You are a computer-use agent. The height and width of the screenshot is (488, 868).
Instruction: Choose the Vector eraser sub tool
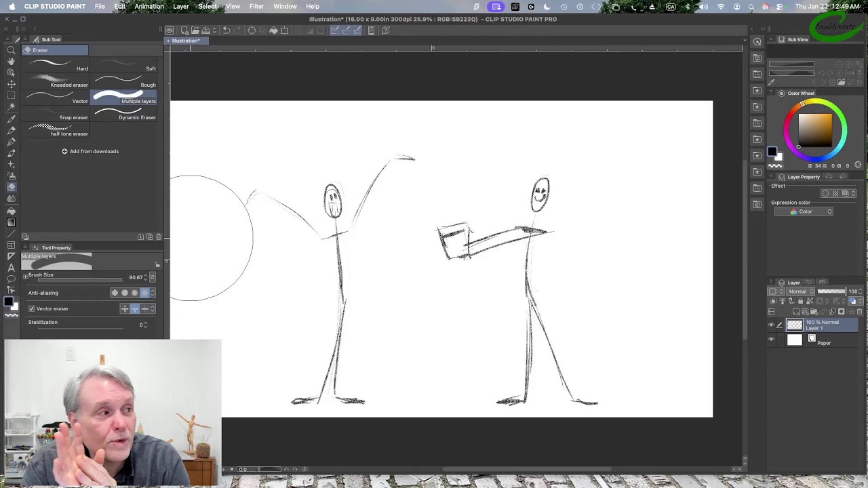click(56, 97)
